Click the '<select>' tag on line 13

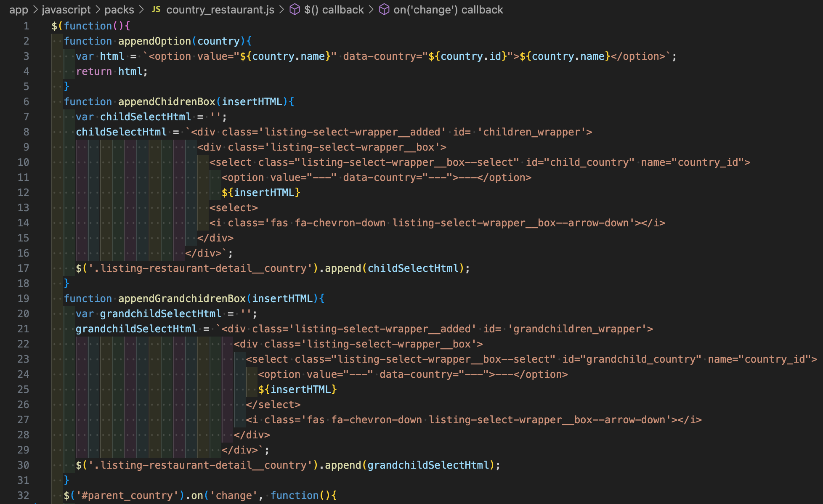point(234,208)
